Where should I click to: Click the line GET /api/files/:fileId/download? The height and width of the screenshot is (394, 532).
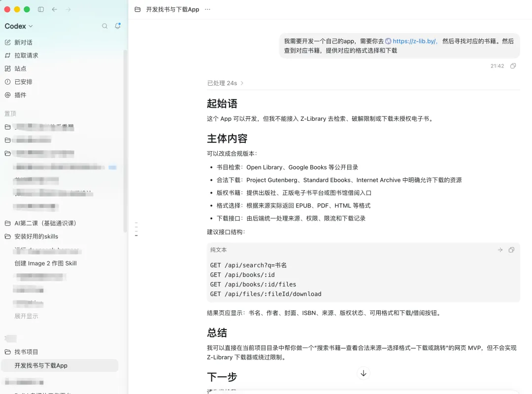266,294
